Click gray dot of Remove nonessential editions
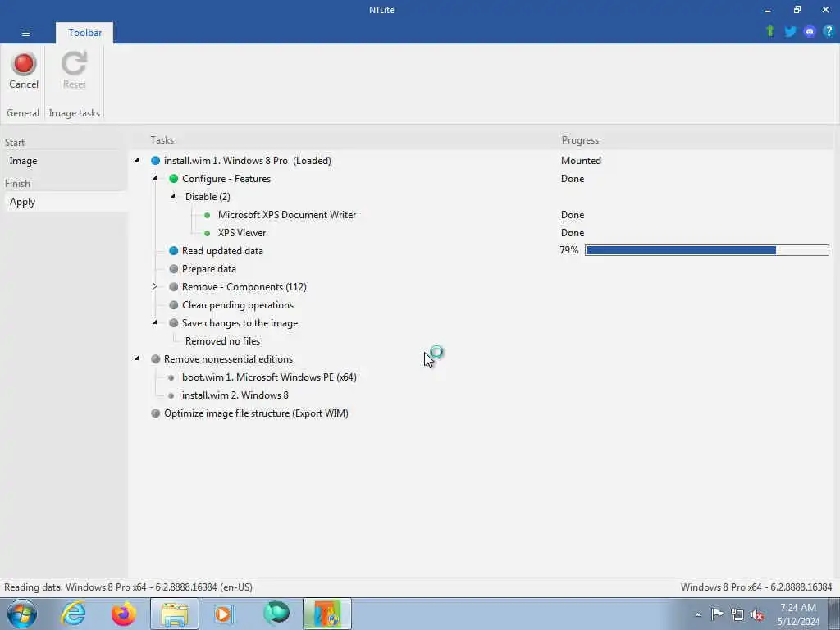The width and height of the screenshot is (840, 630). [155, 359]
